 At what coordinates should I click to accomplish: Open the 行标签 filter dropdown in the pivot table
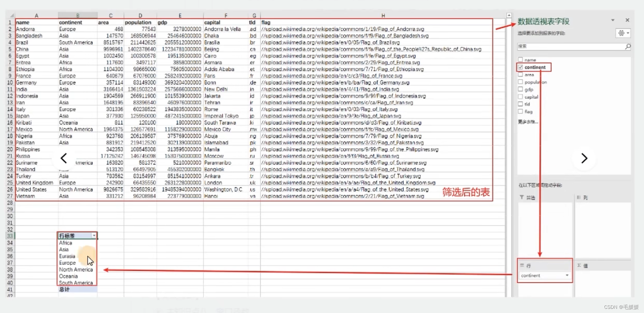(94, 235)
